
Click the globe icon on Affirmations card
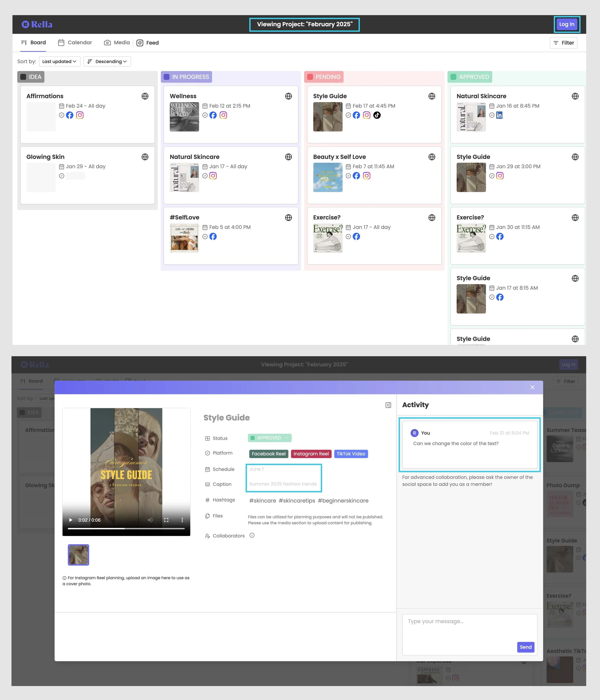tap(145, 96)
